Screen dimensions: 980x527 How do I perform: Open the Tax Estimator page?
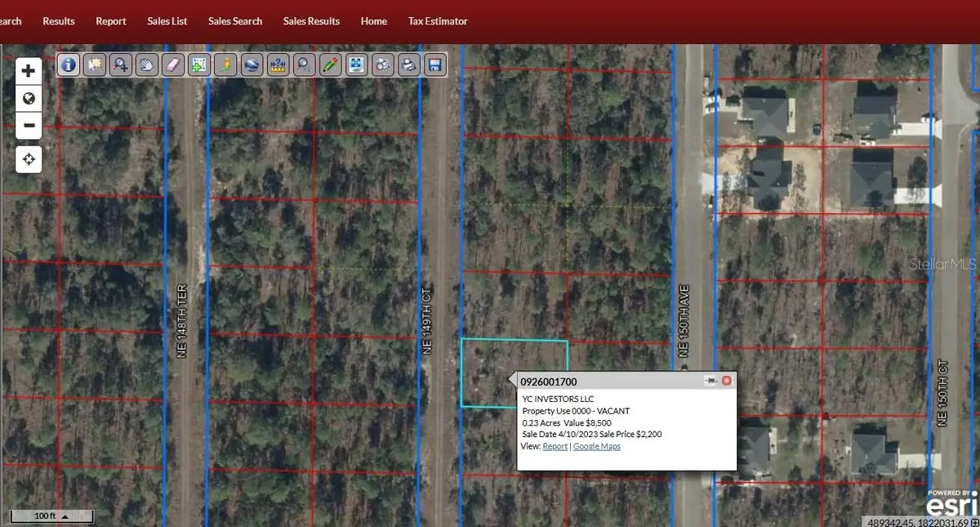pos(438,20)
